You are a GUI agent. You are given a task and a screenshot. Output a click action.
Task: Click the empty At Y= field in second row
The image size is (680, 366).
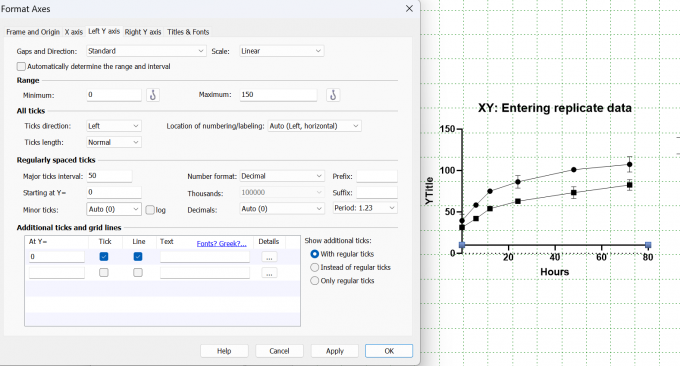click(x=57, y=273)
